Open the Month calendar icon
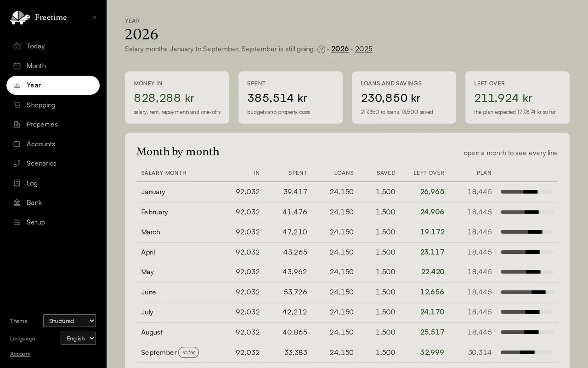Screen dimensions: 588x368 (x=17, y=66)
